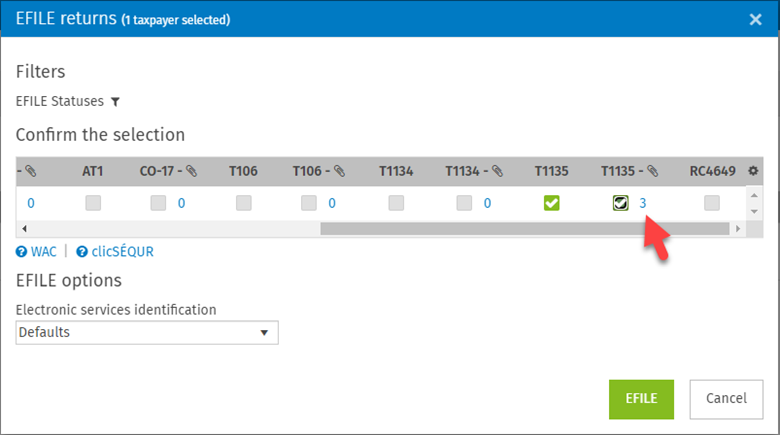780x435 pixels.
Task: Toggle the T1135 attachments checkbox
Action: coord(620,203)
